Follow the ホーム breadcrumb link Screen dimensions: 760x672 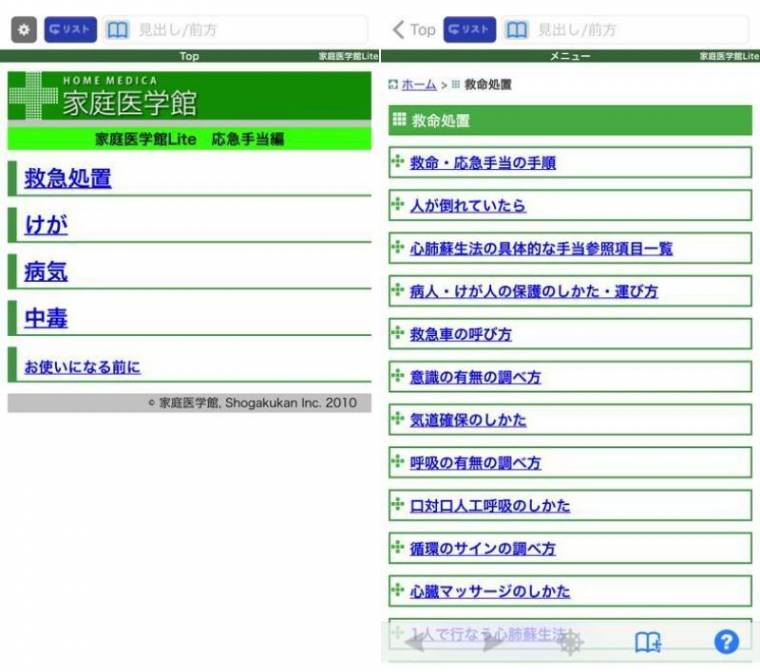tap(419, 84)
